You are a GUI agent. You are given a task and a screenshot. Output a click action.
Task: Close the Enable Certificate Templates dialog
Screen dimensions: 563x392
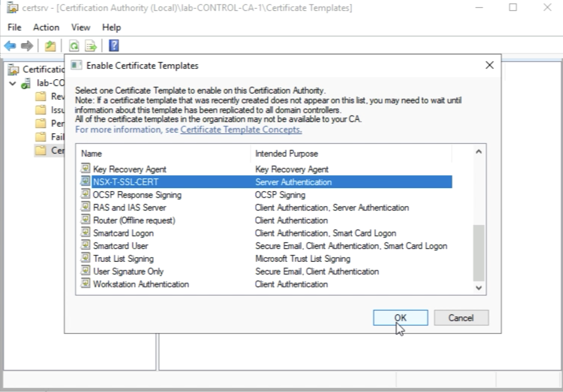click(x=489, y=65)
